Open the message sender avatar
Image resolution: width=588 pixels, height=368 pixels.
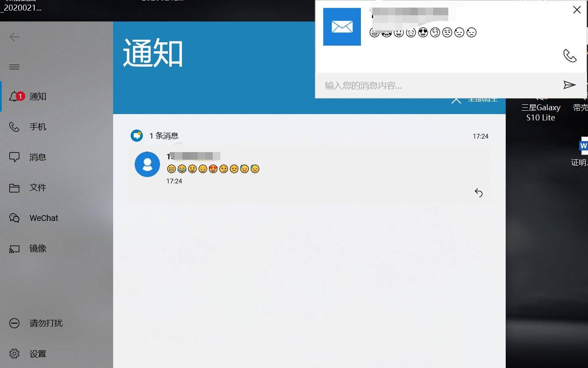(x=147, y=164)
